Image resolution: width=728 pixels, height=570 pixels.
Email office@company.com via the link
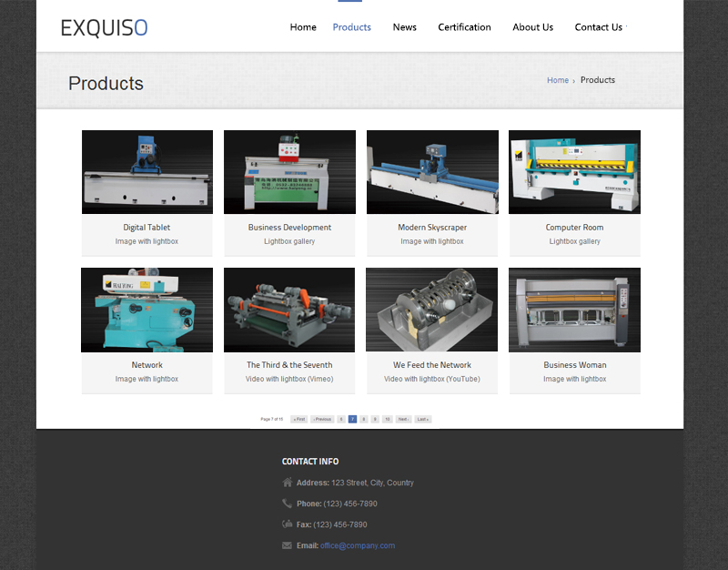click(x=358, y=545)
